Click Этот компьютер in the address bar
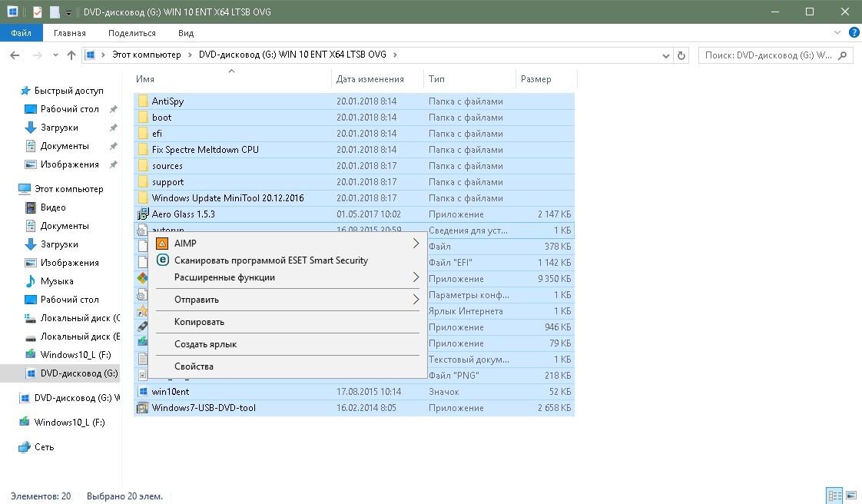 [146, 55]
